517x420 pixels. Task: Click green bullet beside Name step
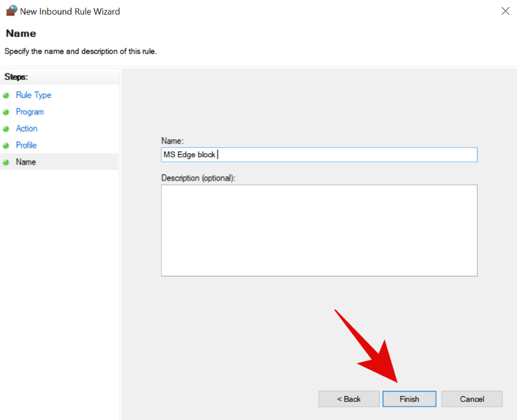pos(6,162)
